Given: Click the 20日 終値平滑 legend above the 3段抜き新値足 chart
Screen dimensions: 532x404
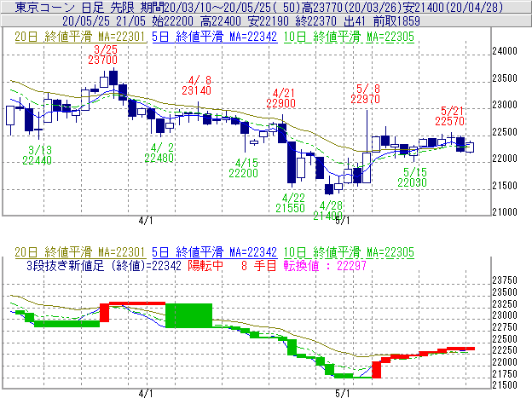Looking at the screenshot, I should (80, 252).
